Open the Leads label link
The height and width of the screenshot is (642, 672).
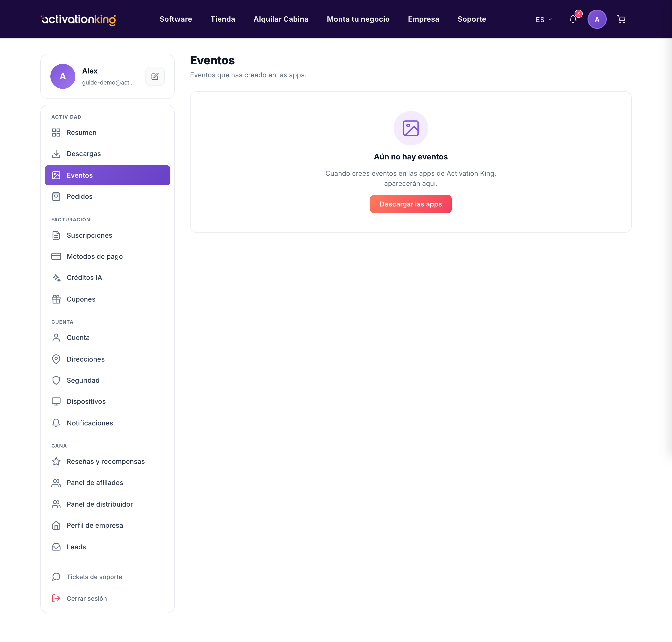coord(76,547)
